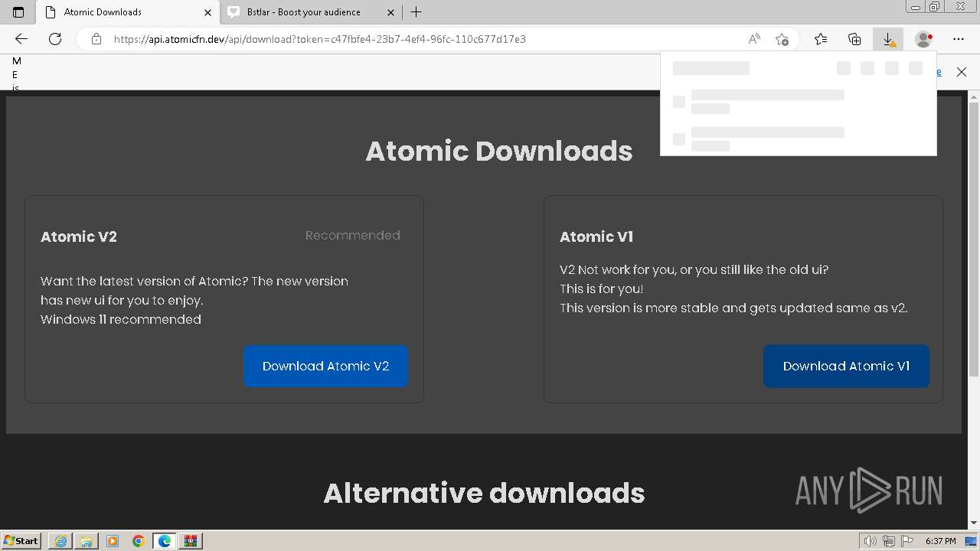Open network status tray icon

[x=889, y=541]
